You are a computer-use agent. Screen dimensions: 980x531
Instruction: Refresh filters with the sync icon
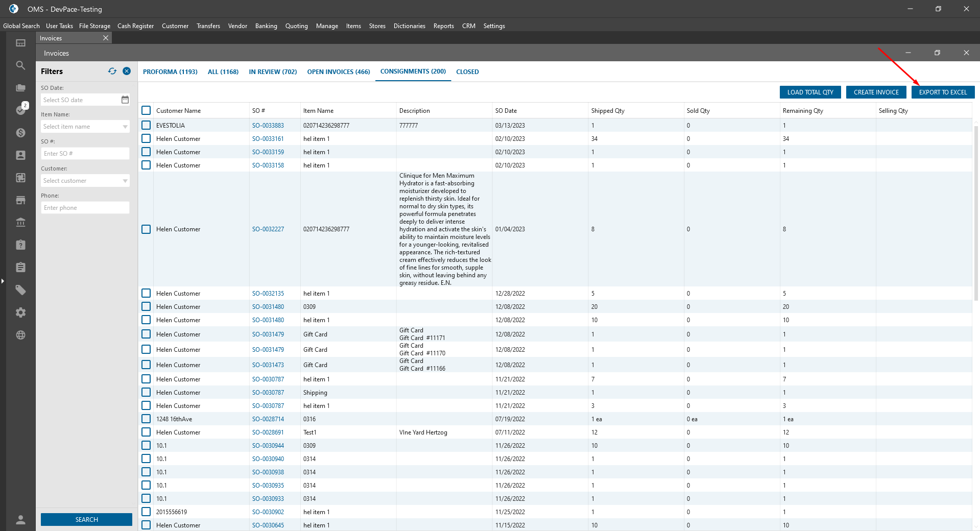[112, 71]
